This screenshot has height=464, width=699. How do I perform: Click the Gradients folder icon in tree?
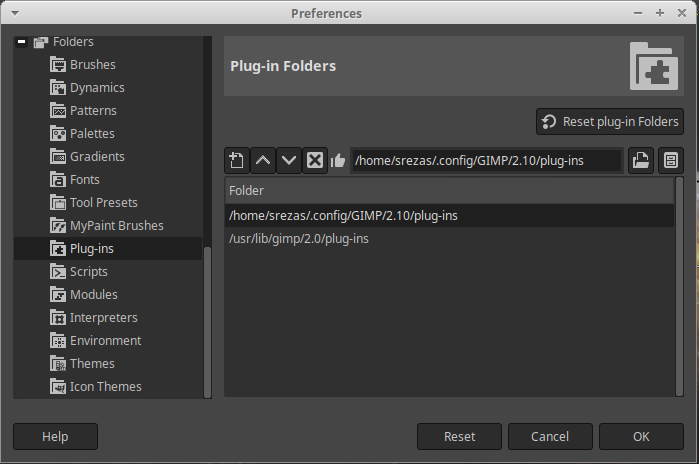point(58,156)
